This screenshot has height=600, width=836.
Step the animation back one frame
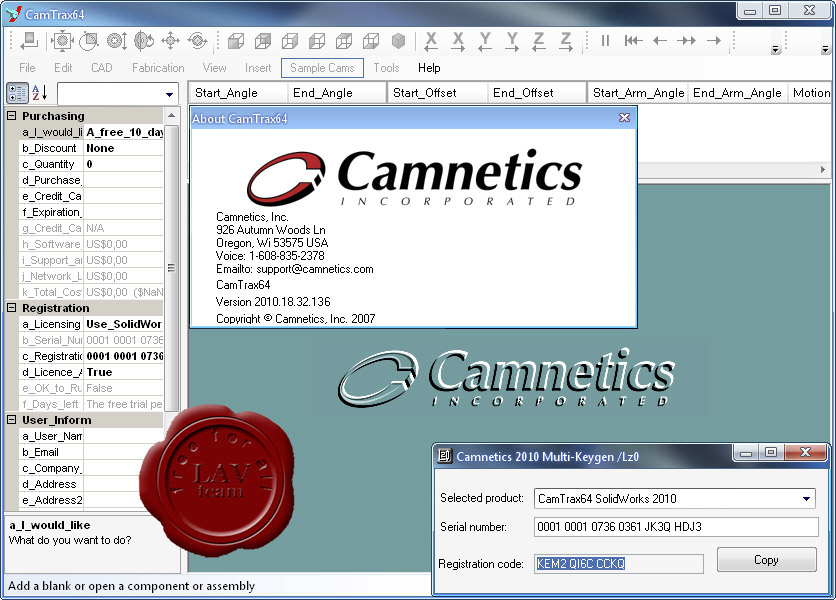click(660, 41)
